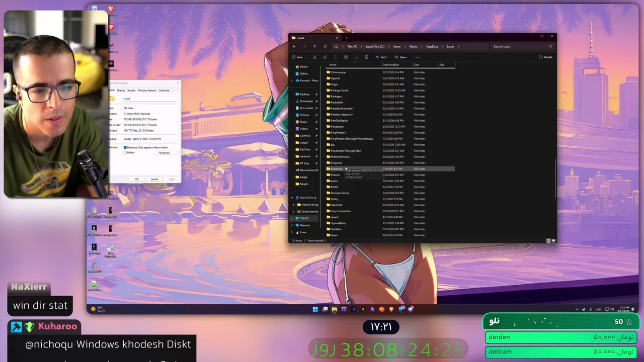Viewport: 644px width, 362px height.
Task: Open a new Explorer tab with plus
Action: [x=346, y=38]
